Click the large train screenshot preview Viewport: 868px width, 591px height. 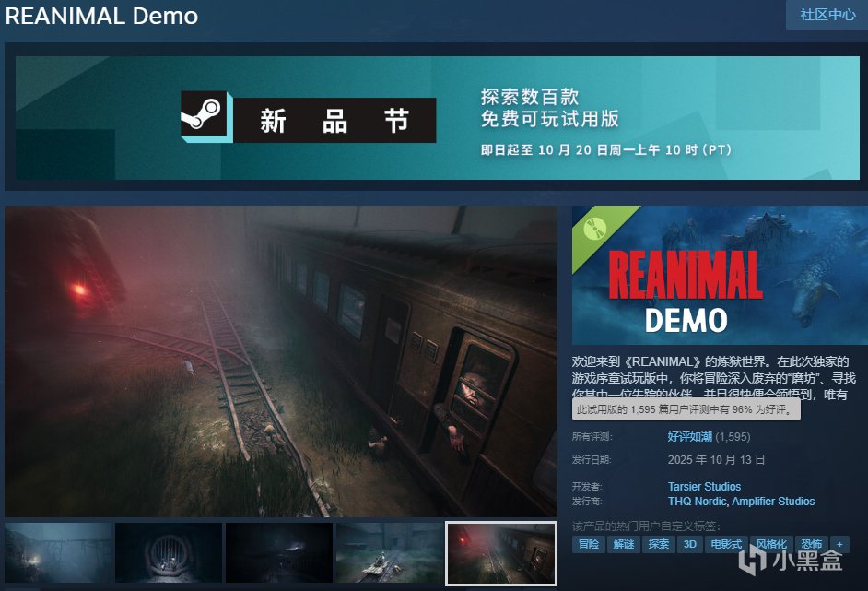281,361
